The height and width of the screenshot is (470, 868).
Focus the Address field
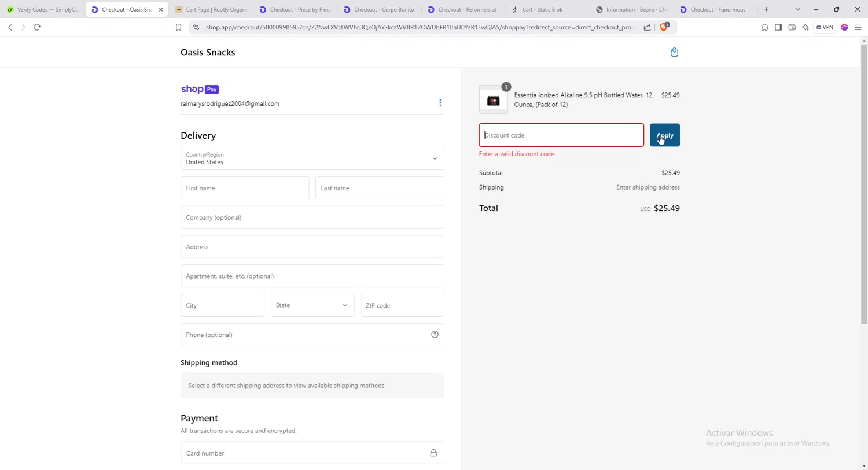[x=312, y=247]
